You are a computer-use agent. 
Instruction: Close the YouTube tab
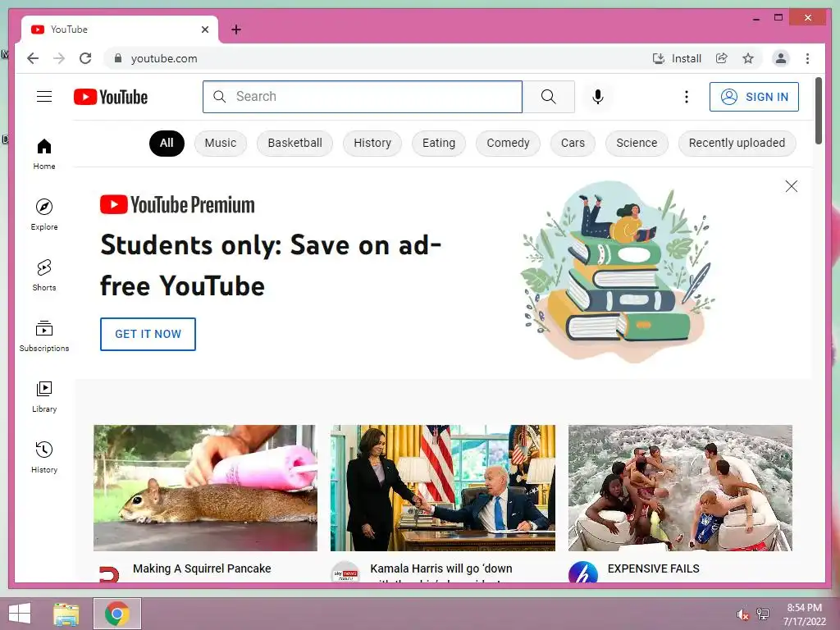204,30
